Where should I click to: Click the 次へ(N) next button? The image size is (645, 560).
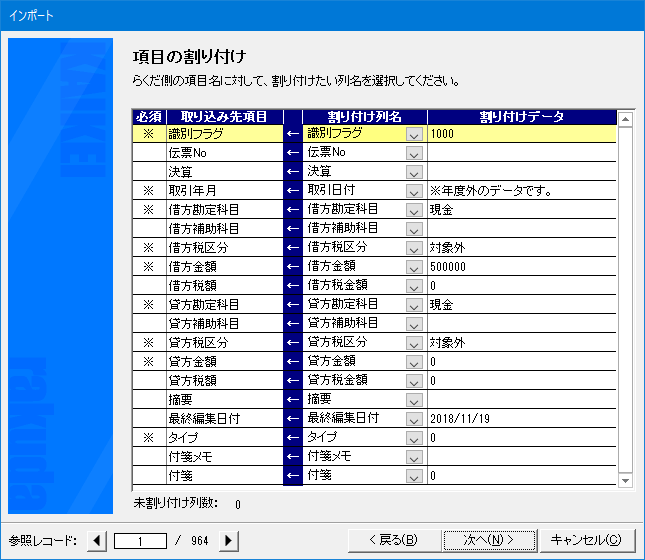pyautogui.click(x=489, y=540)
